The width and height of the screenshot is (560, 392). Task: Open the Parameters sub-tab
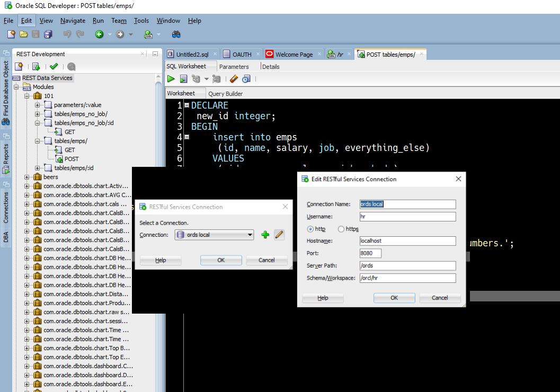tap(234, 67)
